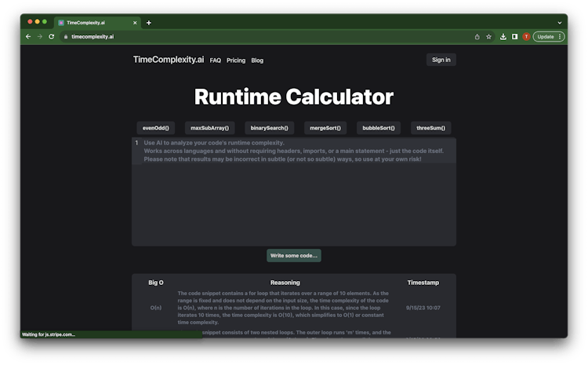
Task: Close the TimeComplexity.ai tab
Action: [x=135, y=23]
